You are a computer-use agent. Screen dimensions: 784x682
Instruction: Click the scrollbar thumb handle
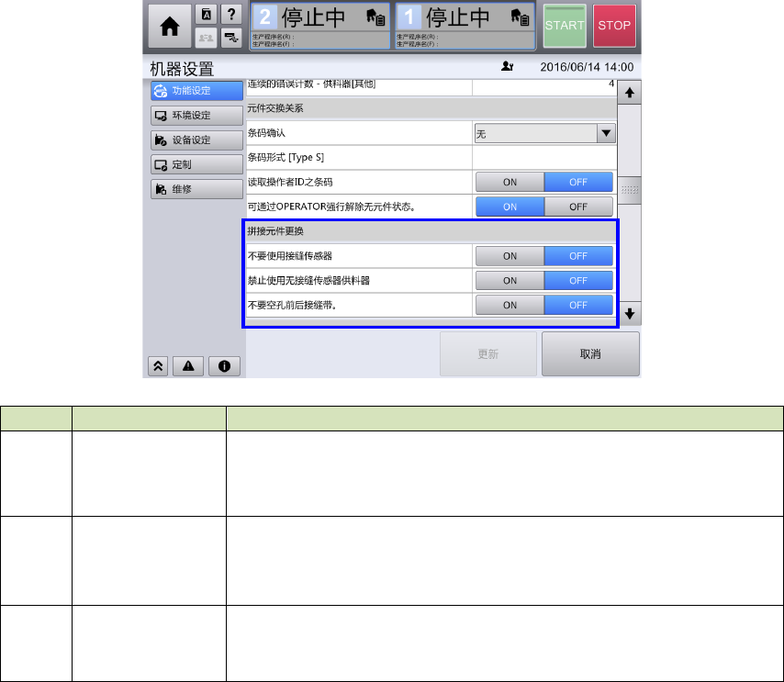(x=630, y=190)
